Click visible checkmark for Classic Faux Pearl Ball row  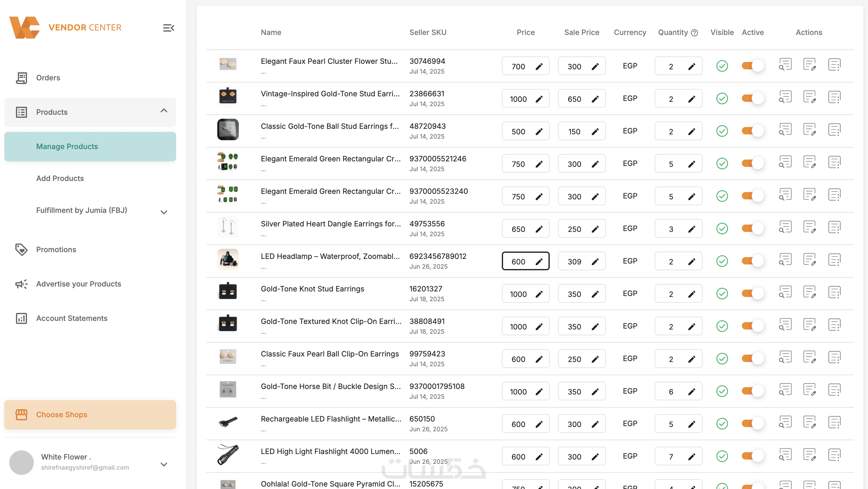click(x=722, y=359)
